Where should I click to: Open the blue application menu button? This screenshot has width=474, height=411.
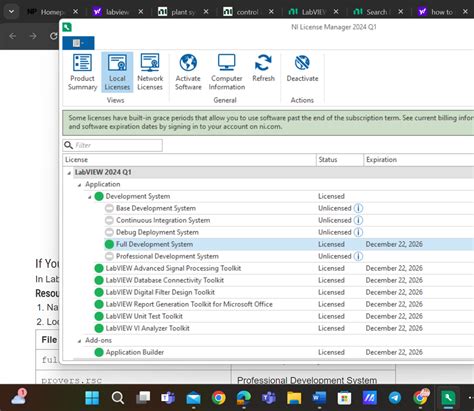78,43
